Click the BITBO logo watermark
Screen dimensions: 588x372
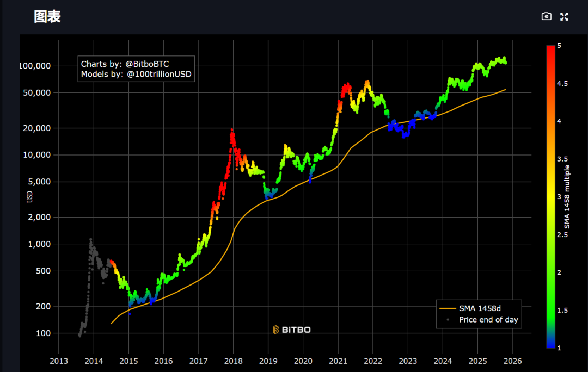(292, 330)
